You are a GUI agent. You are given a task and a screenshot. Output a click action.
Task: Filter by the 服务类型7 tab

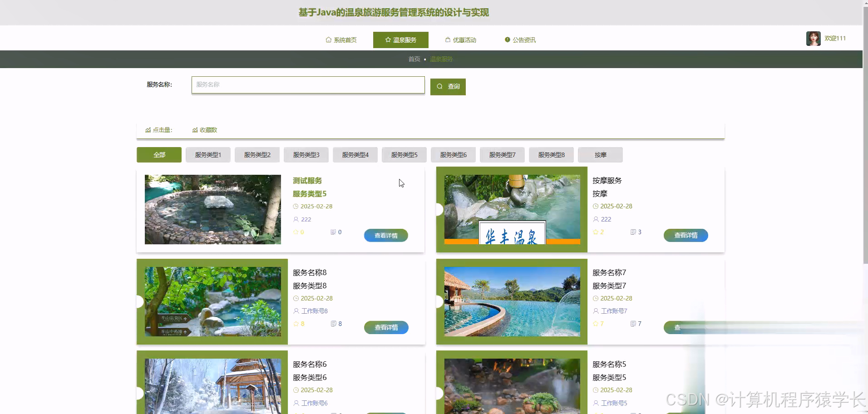click(x=502, y=155)
